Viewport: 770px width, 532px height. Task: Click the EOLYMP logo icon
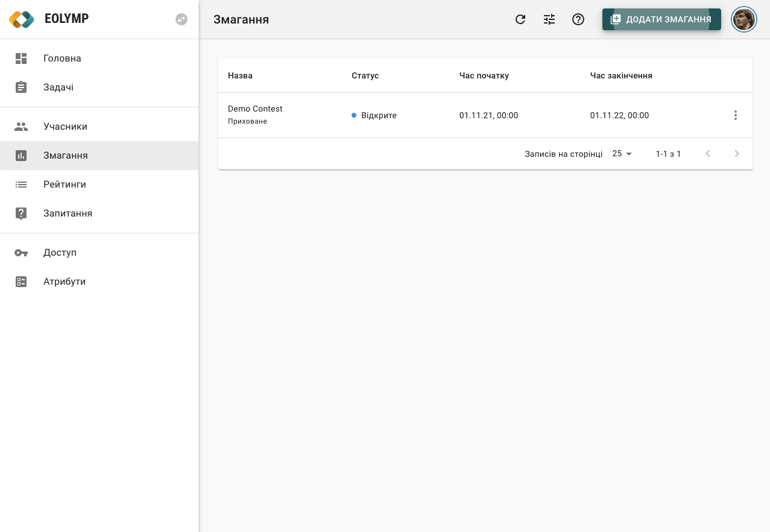(x=22, y=19)
